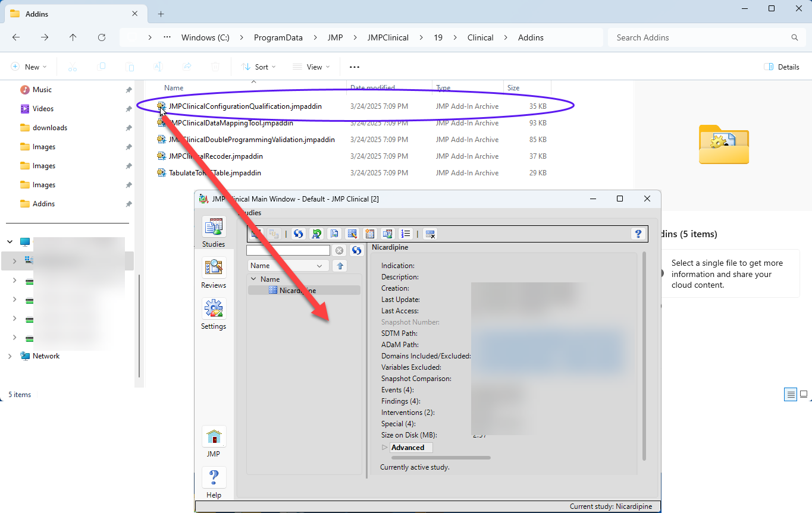
Task: Expand the Network node in navigation pane
Action: [x=10, y=356]
